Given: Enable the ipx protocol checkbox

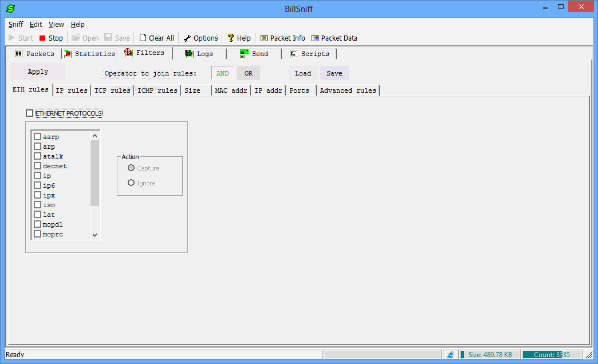Looking at the screenshot, I should click(37, 195).
